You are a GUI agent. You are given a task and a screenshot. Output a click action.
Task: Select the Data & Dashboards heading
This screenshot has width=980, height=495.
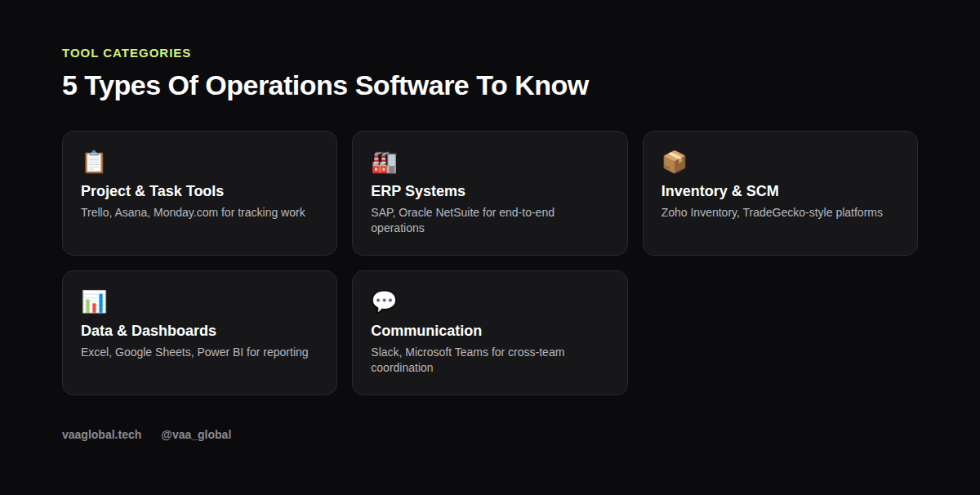pyautogui.click(x=149, y=331)
